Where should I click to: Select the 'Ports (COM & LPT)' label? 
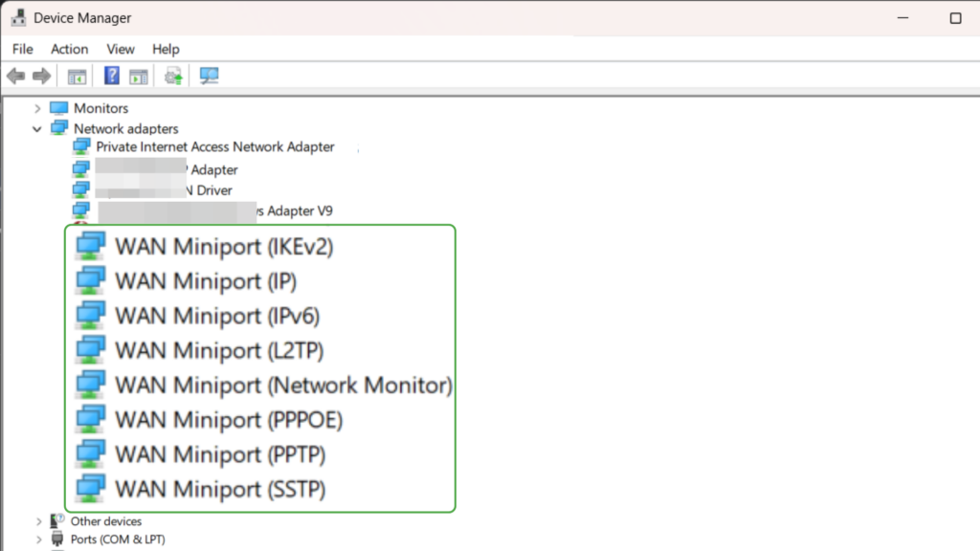coord(118,540)
